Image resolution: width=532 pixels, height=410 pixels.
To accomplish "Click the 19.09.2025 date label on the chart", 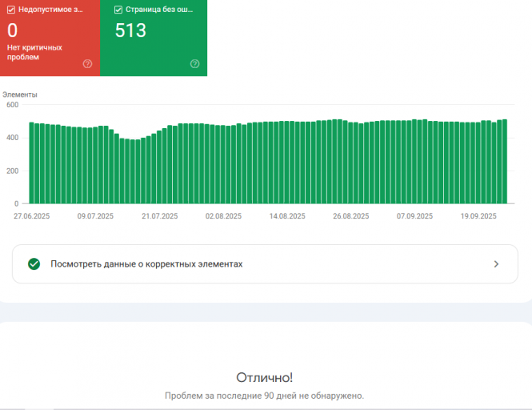I will [x=478, y=216].
